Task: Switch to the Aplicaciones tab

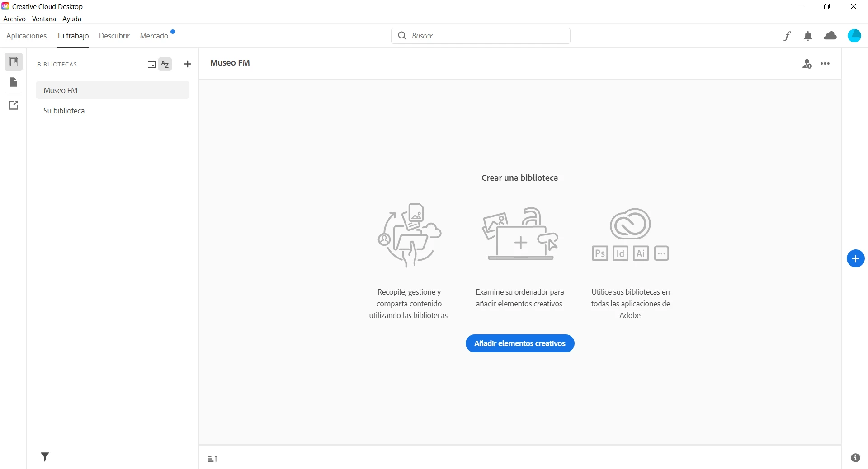Action: click(x=26, y=36)
